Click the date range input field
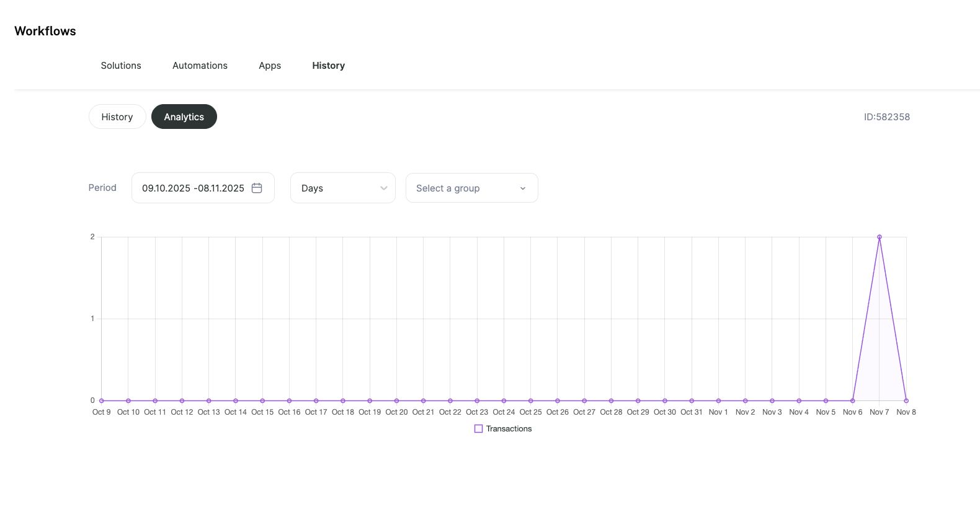980x512 pixels. 203,188
